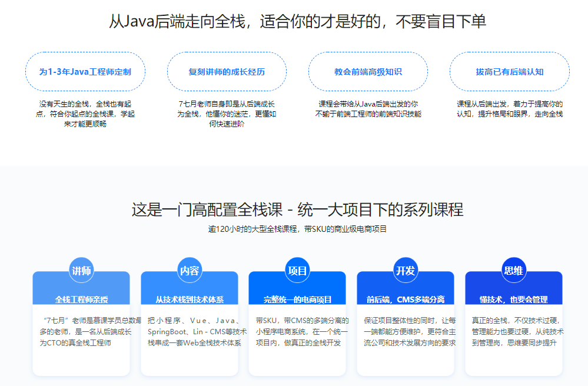Screen dimensions: 588x386
Task: Click the 为1-3年Java工程师定制 pill
Action: [x=85, y=71]
